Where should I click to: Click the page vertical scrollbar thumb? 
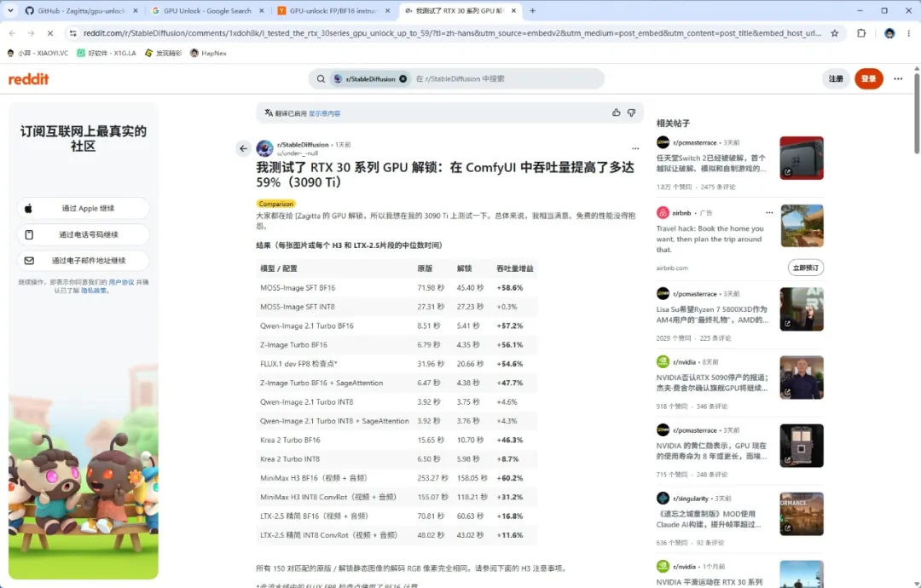click(x=917, y=113)
